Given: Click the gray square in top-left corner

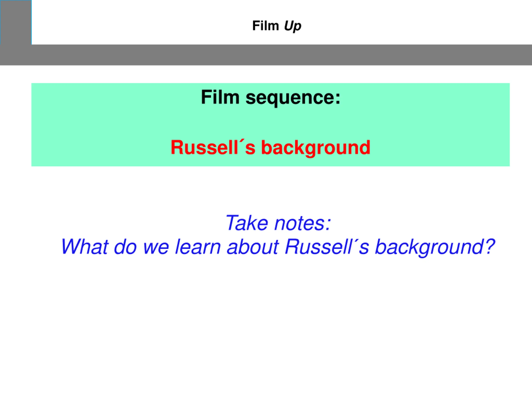Looking at the screenshot, I should click(x=16, y=22).
